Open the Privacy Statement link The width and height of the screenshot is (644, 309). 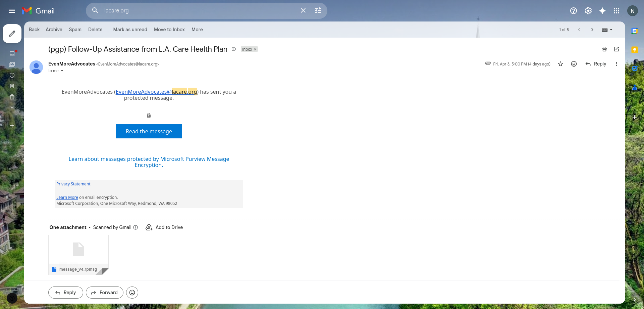tap(73, 184)
